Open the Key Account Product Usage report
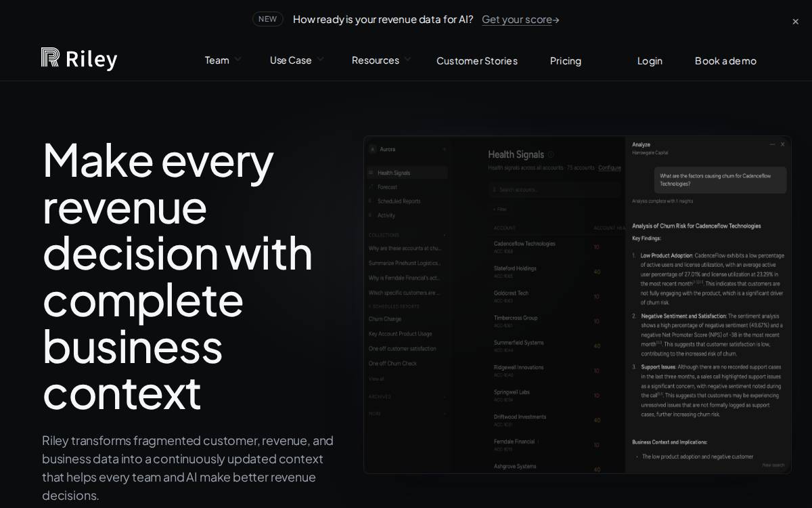 click(x=401, y=334)
